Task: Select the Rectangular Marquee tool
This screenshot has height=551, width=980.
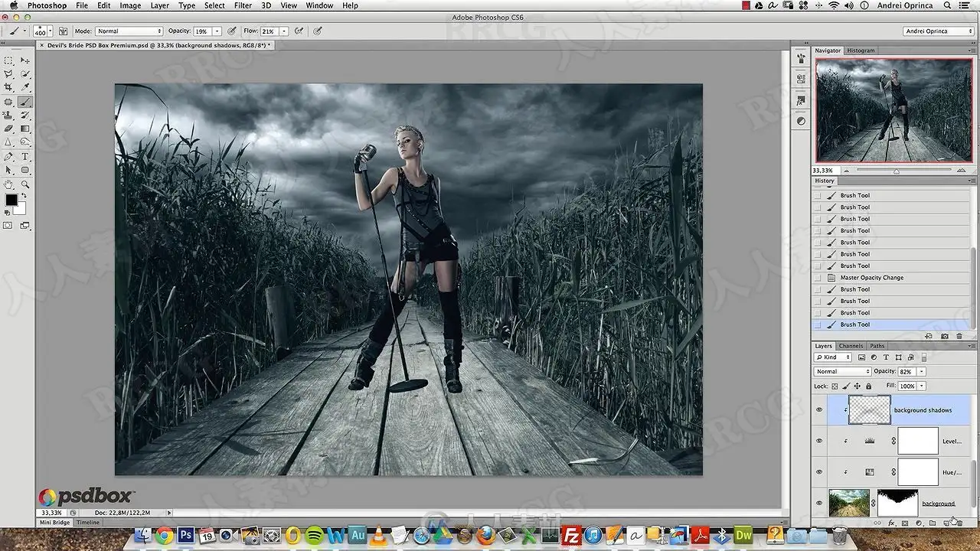Action: 9,60
